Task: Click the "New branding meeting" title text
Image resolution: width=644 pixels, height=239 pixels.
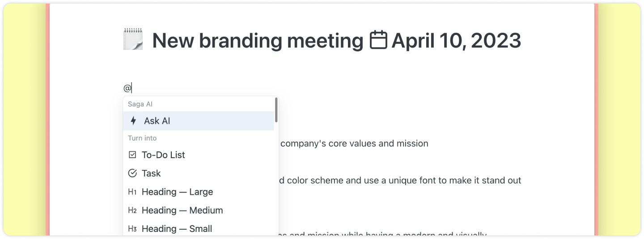Action: point(258,41)
